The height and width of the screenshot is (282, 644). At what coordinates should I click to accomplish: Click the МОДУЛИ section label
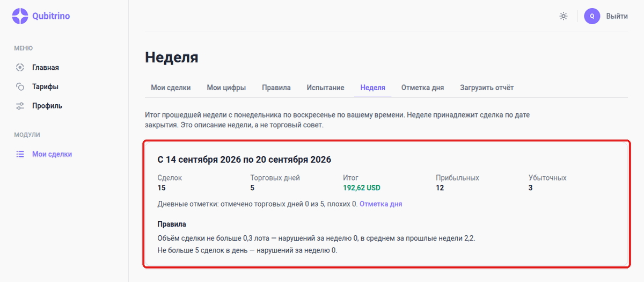point(27,135)
